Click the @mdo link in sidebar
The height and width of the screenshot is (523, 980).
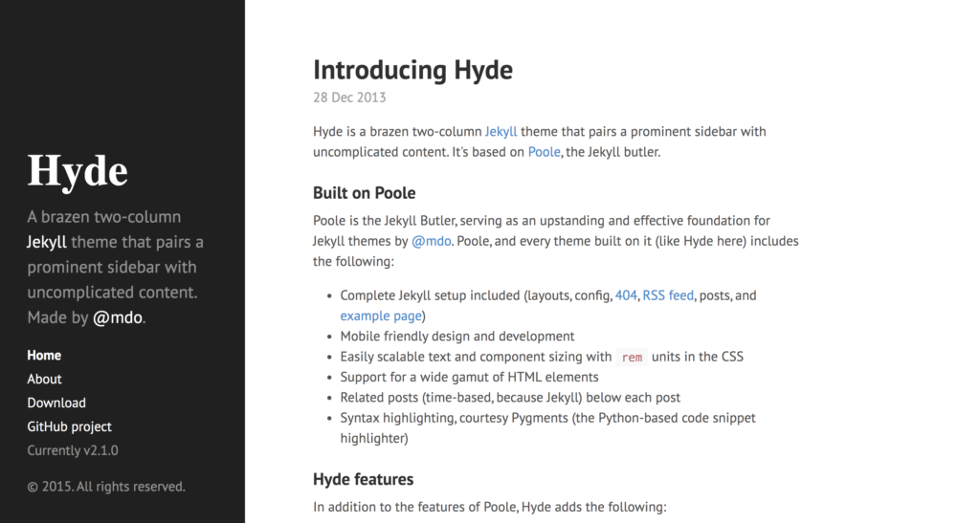click(118, 316)
